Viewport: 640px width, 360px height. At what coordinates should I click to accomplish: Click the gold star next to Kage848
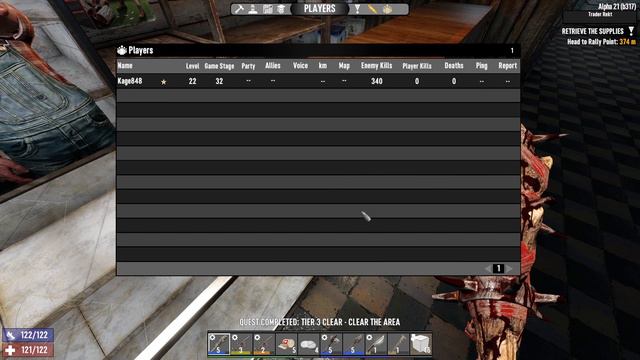pos(164,82)
